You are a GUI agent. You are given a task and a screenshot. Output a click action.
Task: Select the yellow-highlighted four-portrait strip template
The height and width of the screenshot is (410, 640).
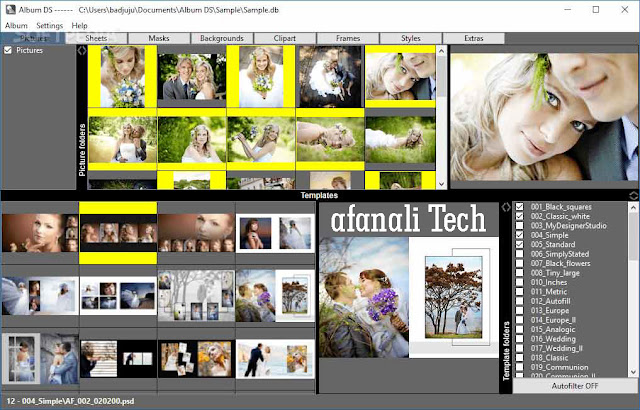[x=118, y=233]
